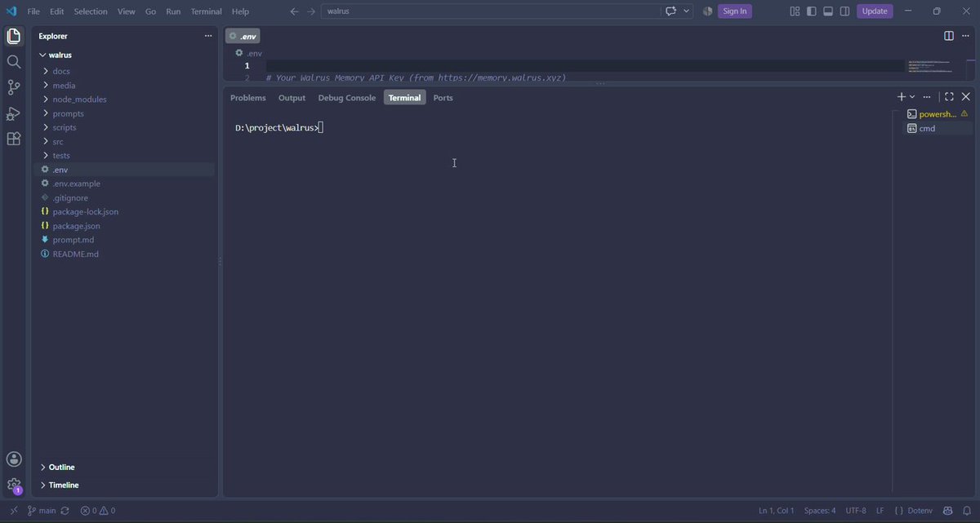Open the chat dropdown arrow in title bar
980x523 pixels.
tap(687, 11)
